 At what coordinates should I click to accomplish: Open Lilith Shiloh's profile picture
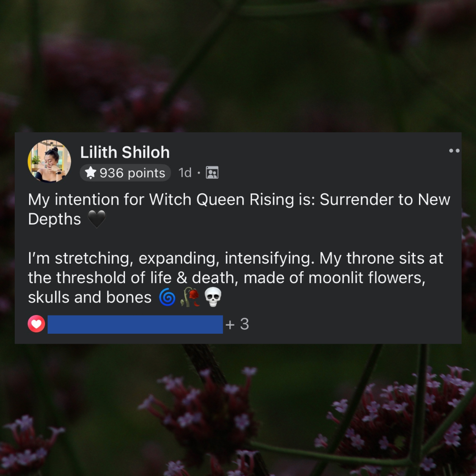49,161
